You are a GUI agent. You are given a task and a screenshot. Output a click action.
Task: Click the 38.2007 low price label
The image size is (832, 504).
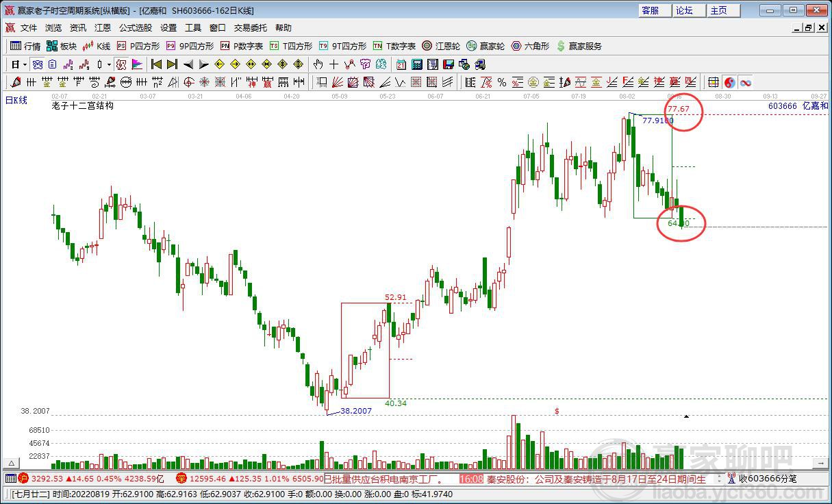click(356, 411)
